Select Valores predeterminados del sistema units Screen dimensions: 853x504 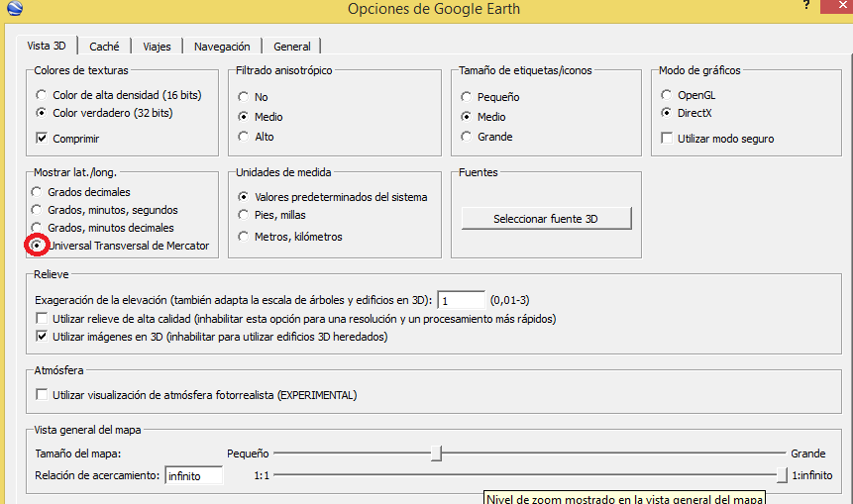point(243,197)
